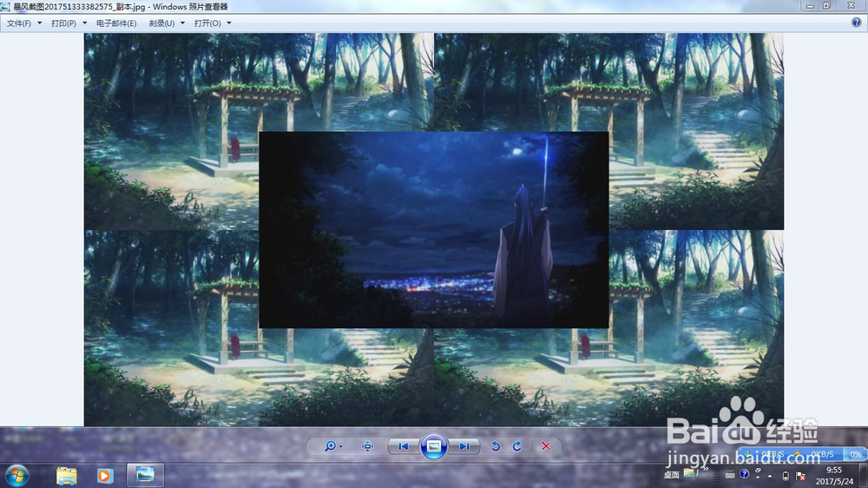
Task: Expand the 桌面 toolbar chevron
Action: coord(705,470)
